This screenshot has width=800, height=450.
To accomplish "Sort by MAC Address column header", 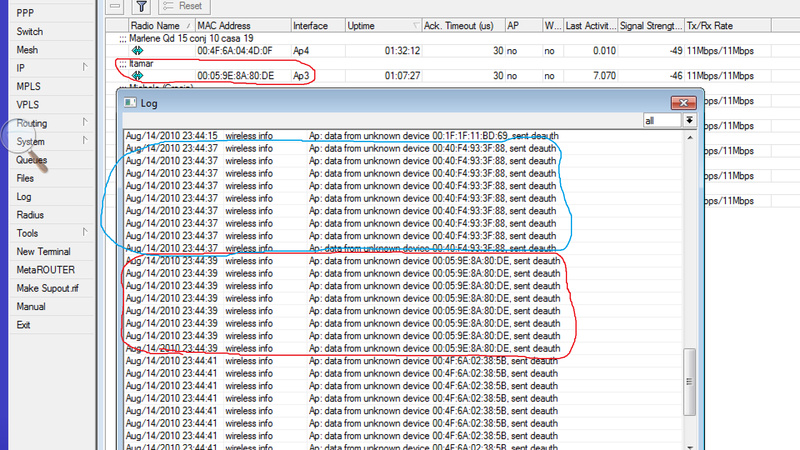I will (x=243, y=26).
